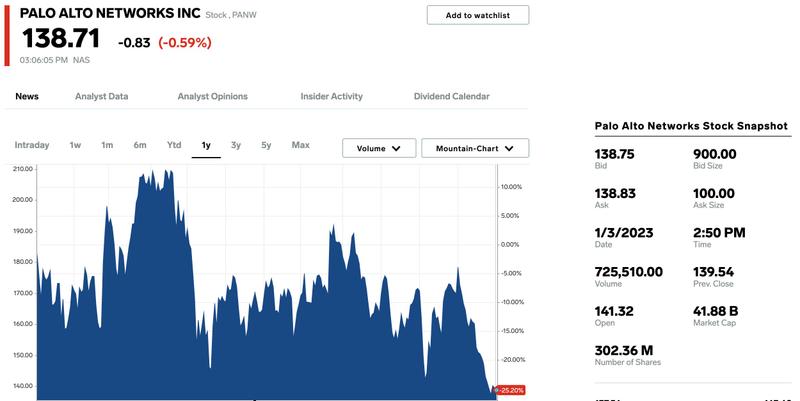Click the date value 1/3/2023
Image resolution: width=800 pixels, height=401 pixels.
[x=624, y=233]
